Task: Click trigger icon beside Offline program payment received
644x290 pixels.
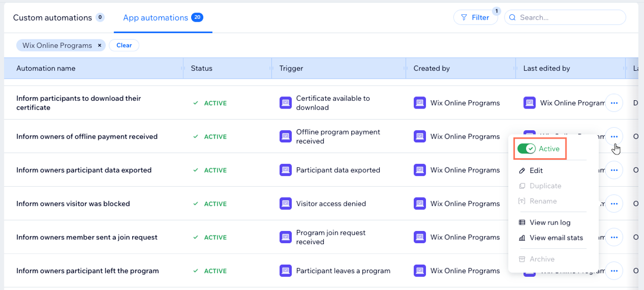Action: (285, 137)
